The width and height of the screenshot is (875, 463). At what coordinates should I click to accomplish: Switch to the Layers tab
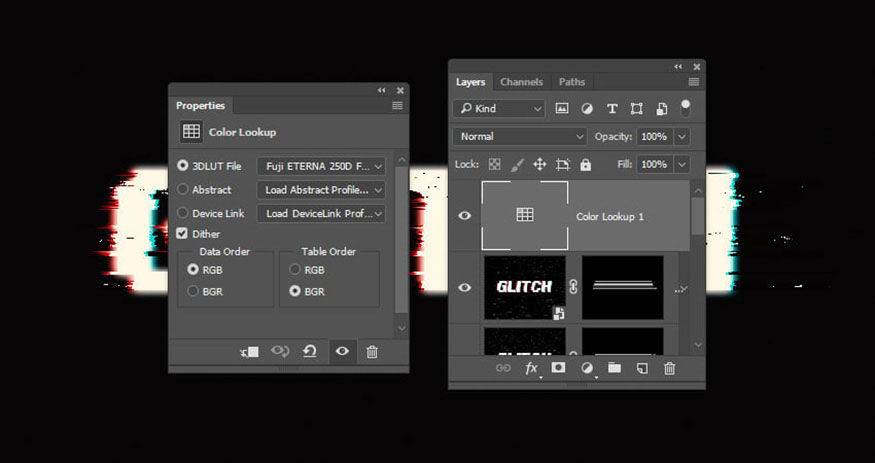470,82
